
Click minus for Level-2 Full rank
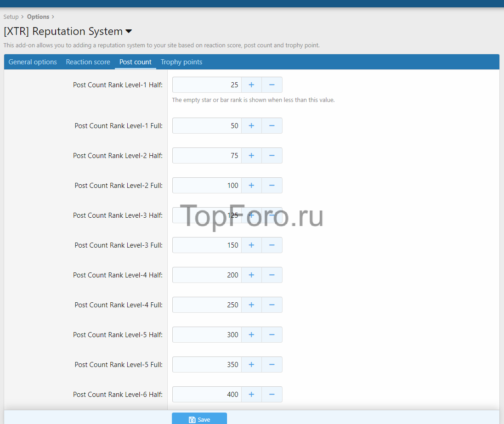pyautogui.click(x=272, y=186)
